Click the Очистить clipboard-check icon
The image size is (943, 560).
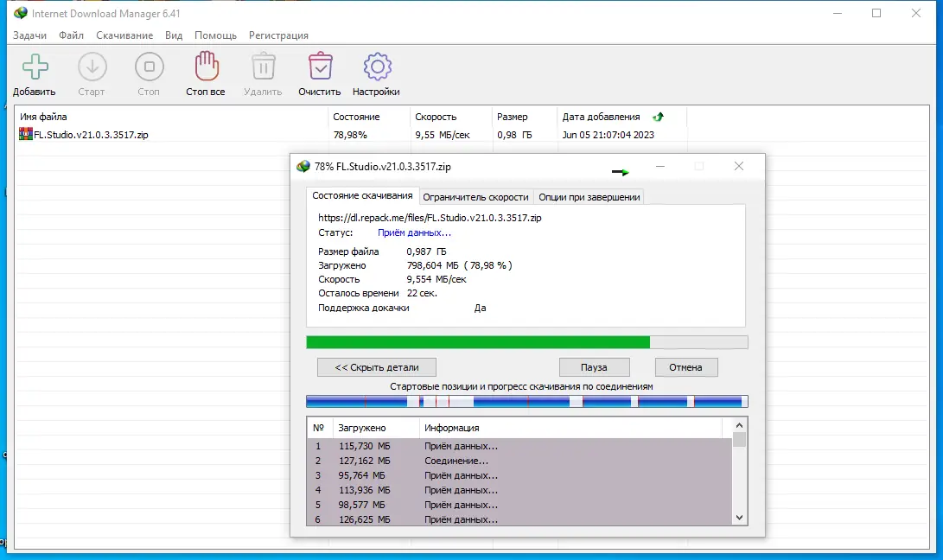[320, 67]
